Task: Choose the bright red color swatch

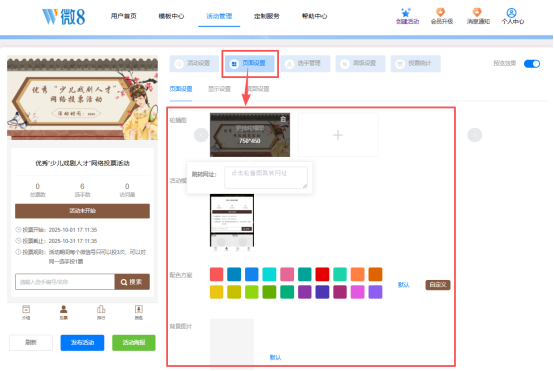Action: point(322,274)
